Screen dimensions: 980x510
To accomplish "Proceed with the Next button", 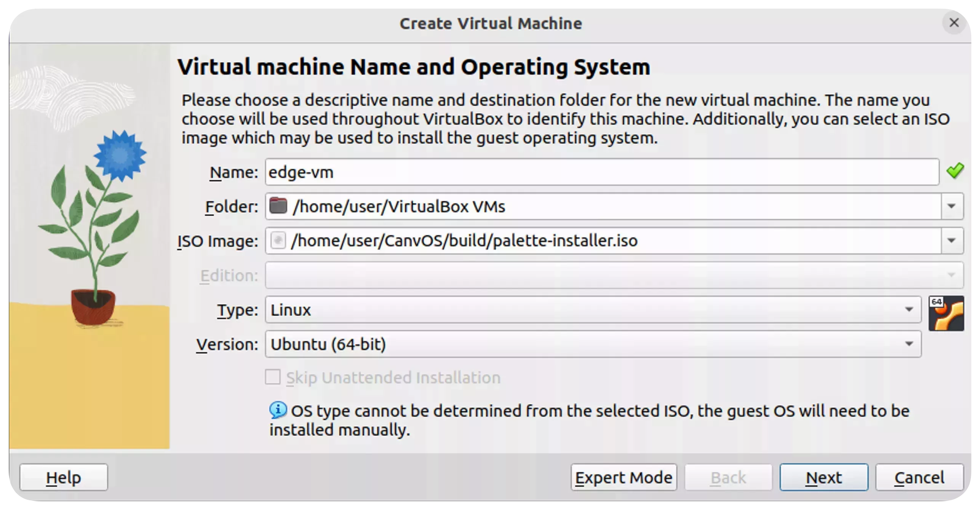I will [x=823, y=477].
